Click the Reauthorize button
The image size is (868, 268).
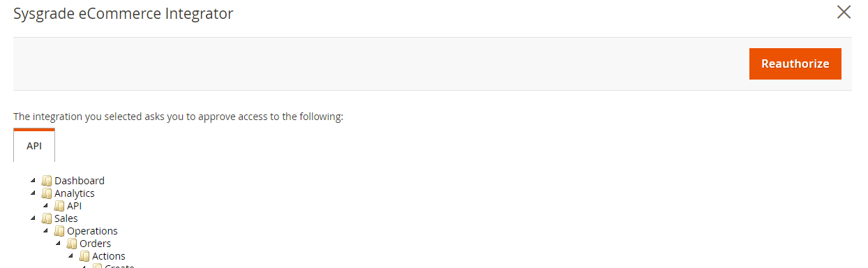click(795, 64)
